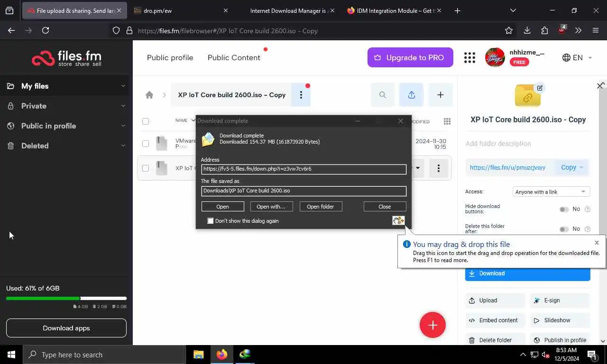Open the dropdown arrow on XP IoT file row
This screenshot has height=364, width=607.
[418, 168]
